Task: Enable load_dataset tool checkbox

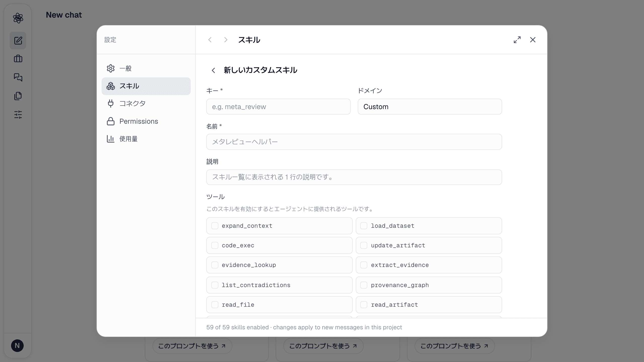Action: tap(364, 226)
